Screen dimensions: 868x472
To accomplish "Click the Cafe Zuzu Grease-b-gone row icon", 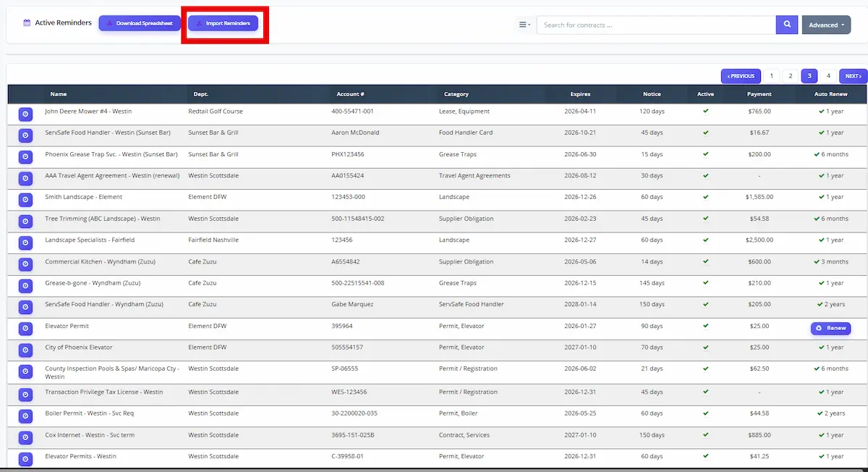I will [x=25, y=286].
